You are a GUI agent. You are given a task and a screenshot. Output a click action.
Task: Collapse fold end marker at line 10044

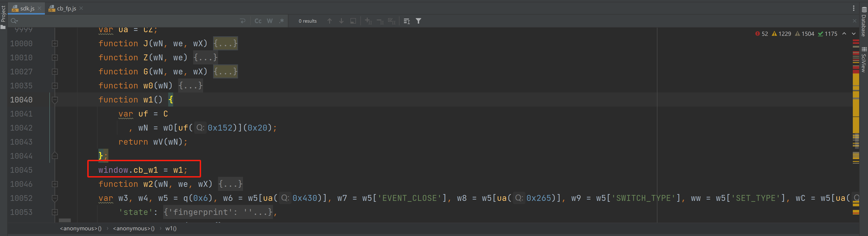(55, 156)
